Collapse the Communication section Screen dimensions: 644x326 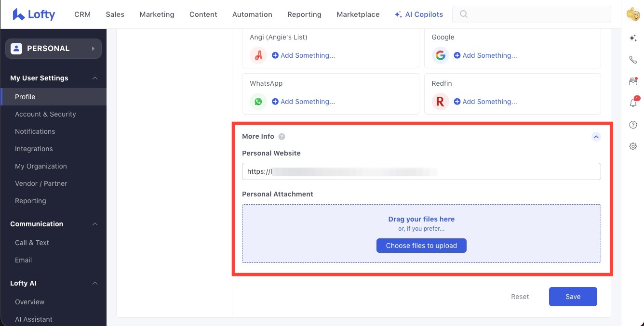point(95,224)
